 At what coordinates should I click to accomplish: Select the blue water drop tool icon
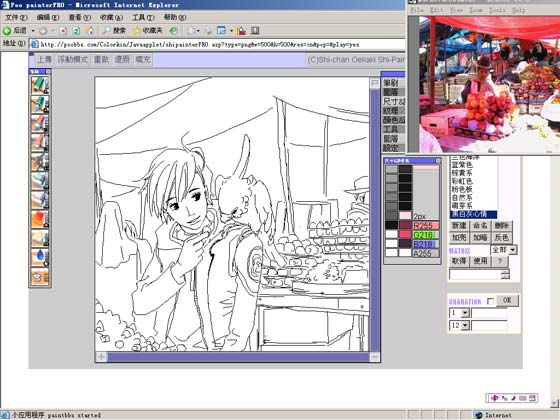[40, 258]
